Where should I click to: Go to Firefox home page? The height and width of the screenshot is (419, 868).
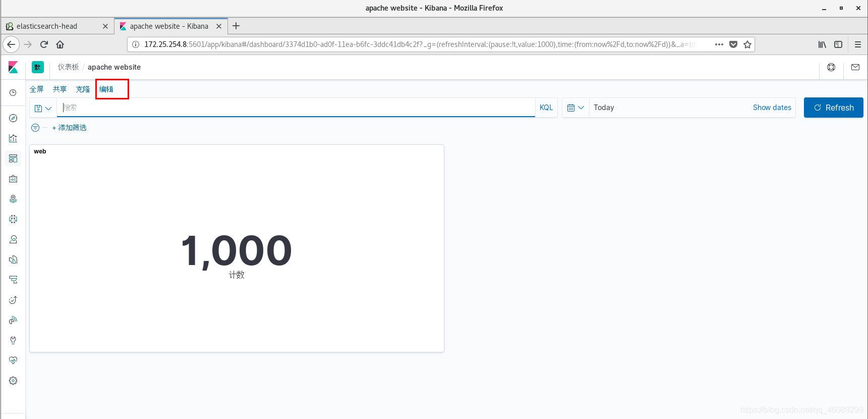click(x=60, y=44)
